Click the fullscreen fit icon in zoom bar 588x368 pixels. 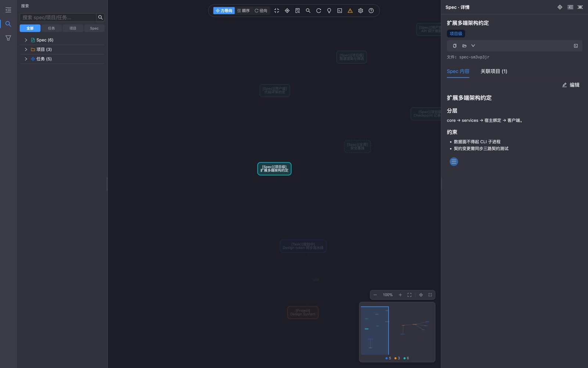pos(409,295)
